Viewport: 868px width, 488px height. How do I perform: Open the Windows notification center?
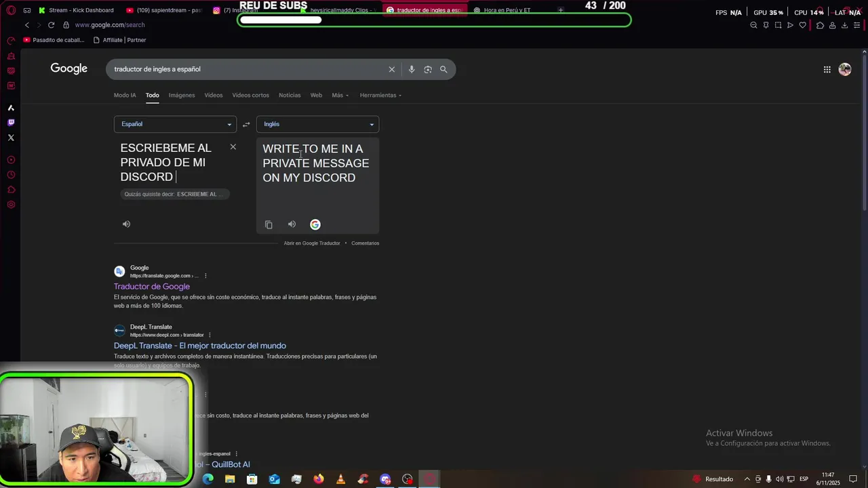853,479
